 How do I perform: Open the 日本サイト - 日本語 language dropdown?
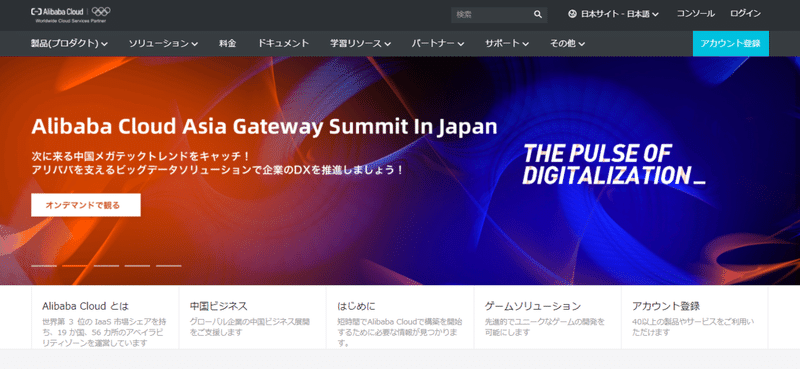[x=614, y=14]
